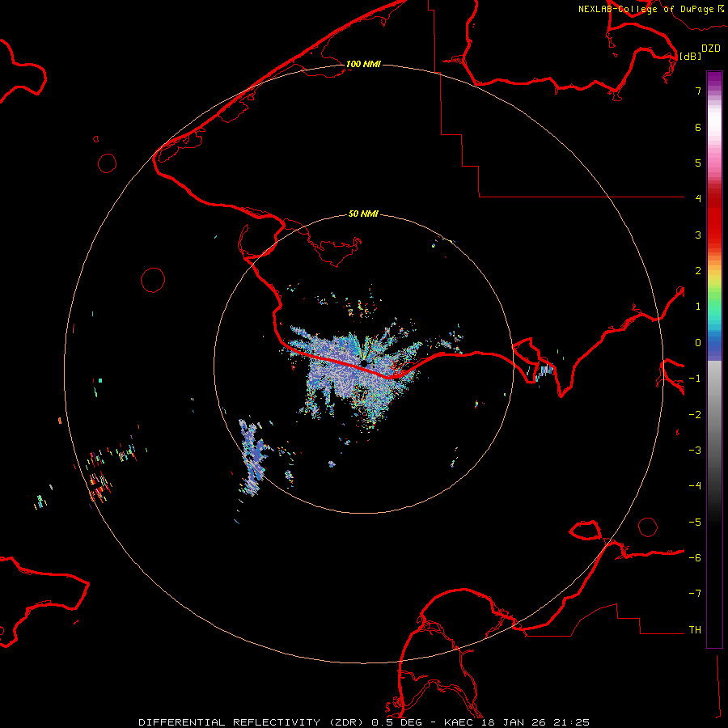Image resolution: width=728 pixels, height=728 pixels.
Task: Click "DIFFERENTIAL REFLECTIVITY" in the bottom caption
Action: click(x=230, y=722)
